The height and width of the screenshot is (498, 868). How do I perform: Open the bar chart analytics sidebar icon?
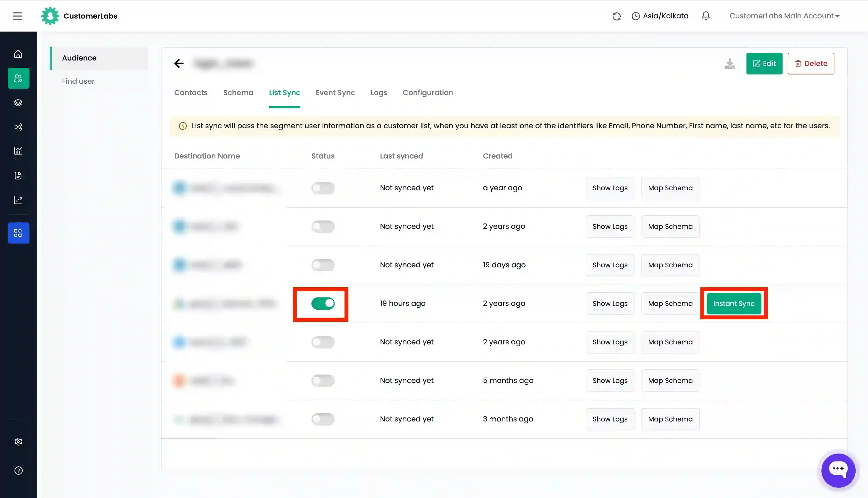tap(18, 151)
